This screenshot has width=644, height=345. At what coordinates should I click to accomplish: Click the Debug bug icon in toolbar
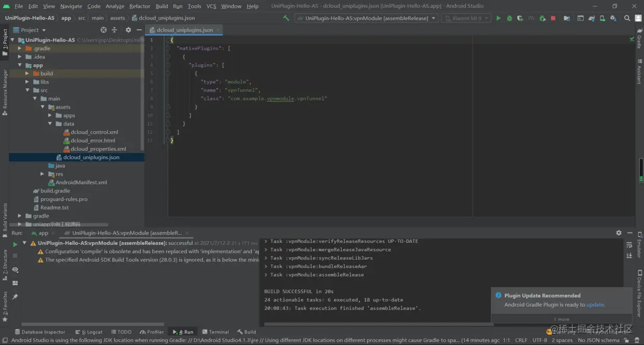coord(509,18)
